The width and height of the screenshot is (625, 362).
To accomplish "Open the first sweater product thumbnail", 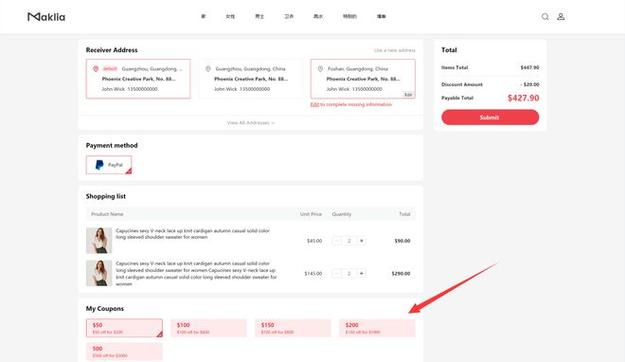I will [x=99, y=240].
